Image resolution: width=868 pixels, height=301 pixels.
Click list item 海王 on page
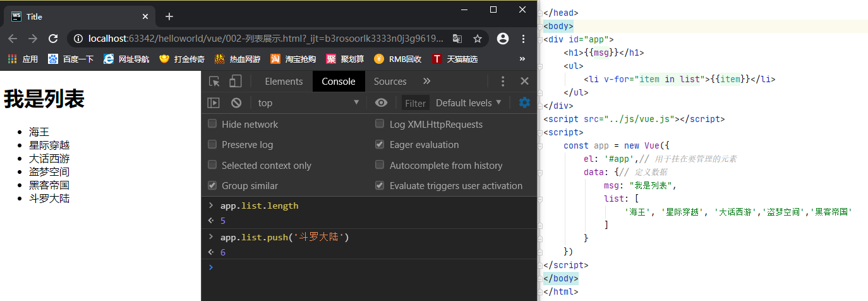(x=39, y=132)
